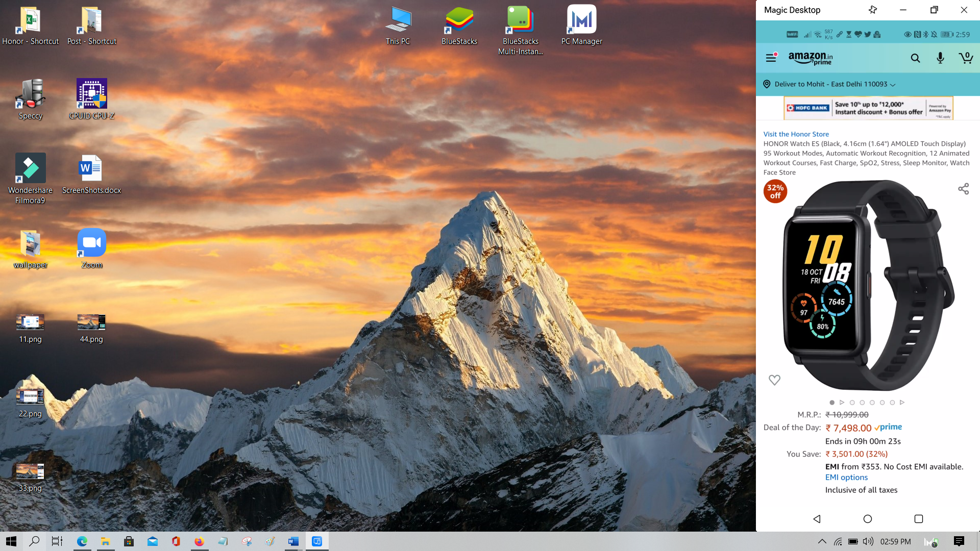Image resolution: width=980 pixels, height=551 pixels.
Task: Play product video from image carousel
Action: tap(842, 403)
